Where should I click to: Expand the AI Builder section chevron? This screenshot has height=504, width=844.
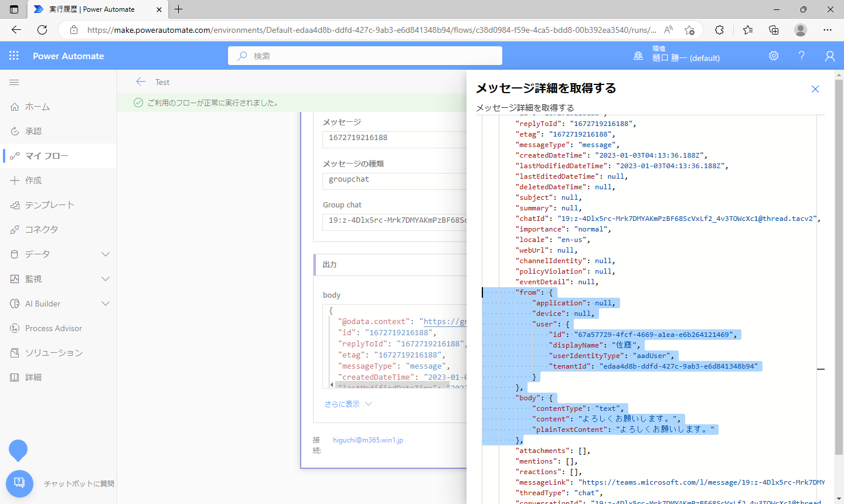pos(105,304)
